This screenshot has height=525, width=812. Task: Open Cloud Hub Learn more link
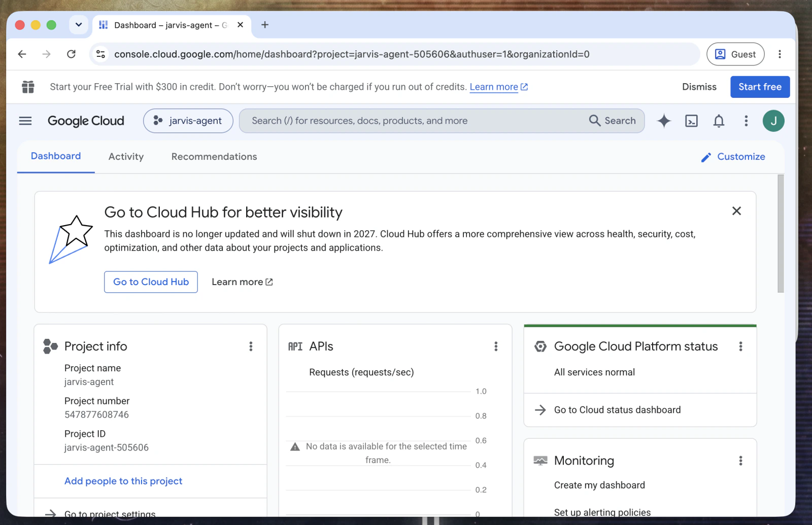pos(242,282)
